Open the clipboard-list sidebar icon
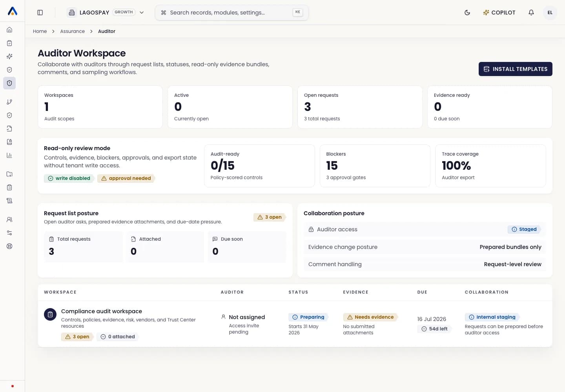The height and width of the screenshot is (392, 565). [9, 187]
